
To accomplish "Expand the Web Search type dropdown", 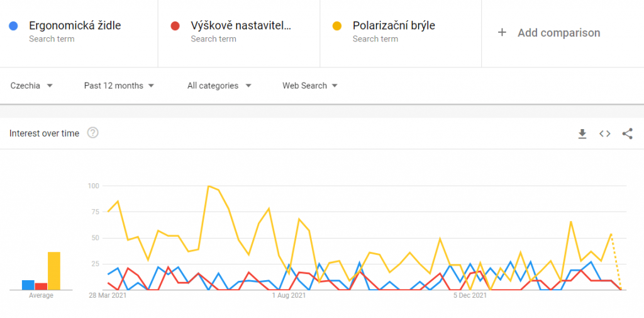I will (x=310, y=86).
